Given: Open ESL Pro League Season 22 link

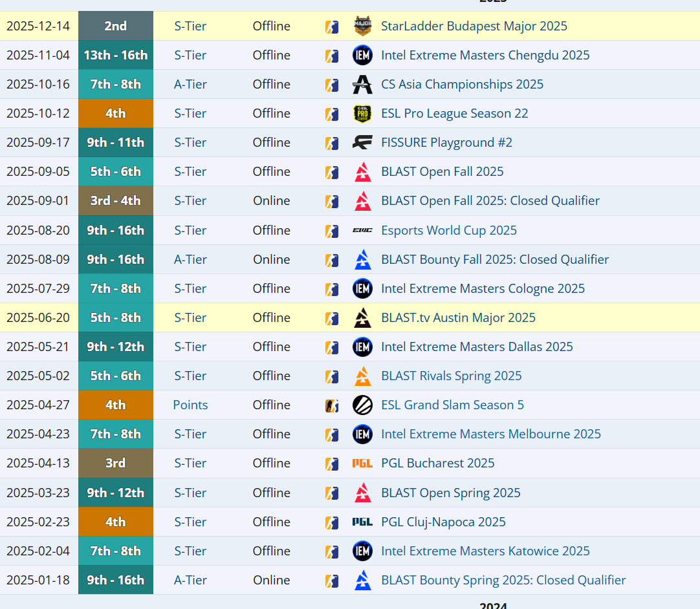Looking at the screenshot, I should click(454, 113).
